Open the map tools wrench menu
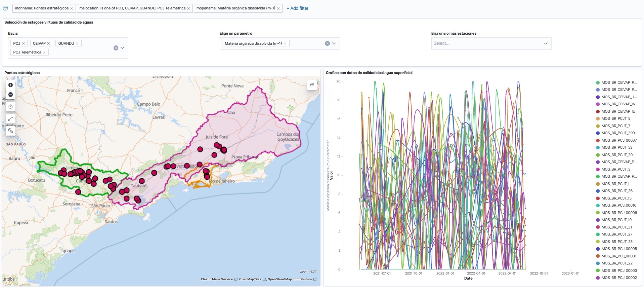Viewport: 644px width, 287px height. 10,130
